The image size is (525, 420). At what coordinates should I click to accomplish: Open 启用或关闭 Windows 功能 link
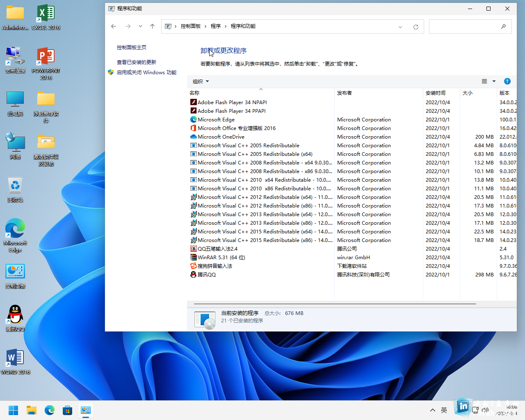click(x=146, y=73)
